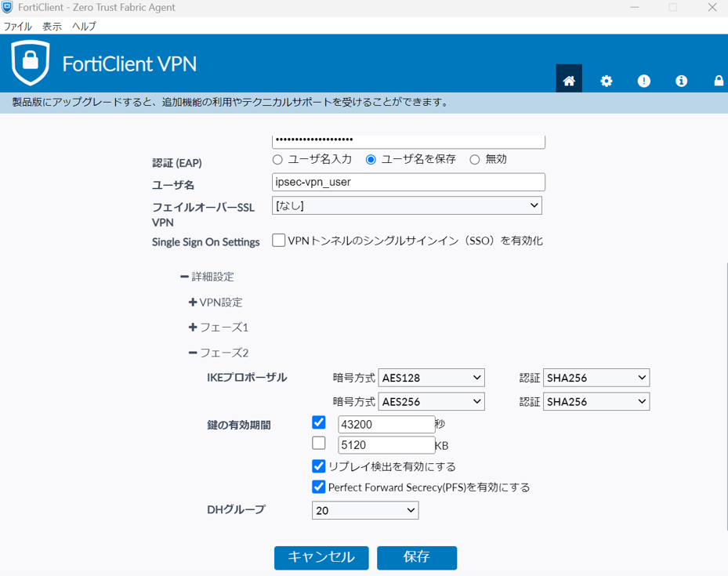Click the FortiClient VPN header title
Image resolution: width=728 pixels, height=576 pixels.
pyautogui.click(x=129, y=63)
